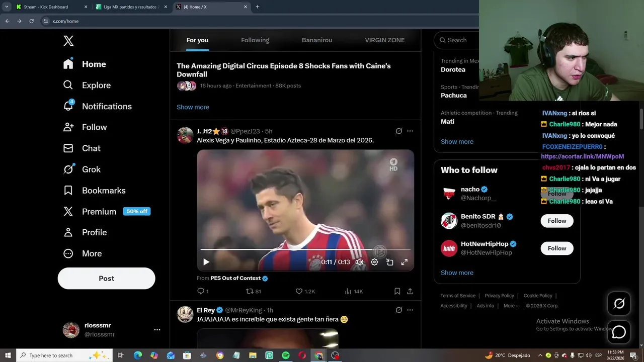The width and height of the screenshot is (644, 362).
Task: Open the PES Out of Context source link
Action: [x=239, y=278]
